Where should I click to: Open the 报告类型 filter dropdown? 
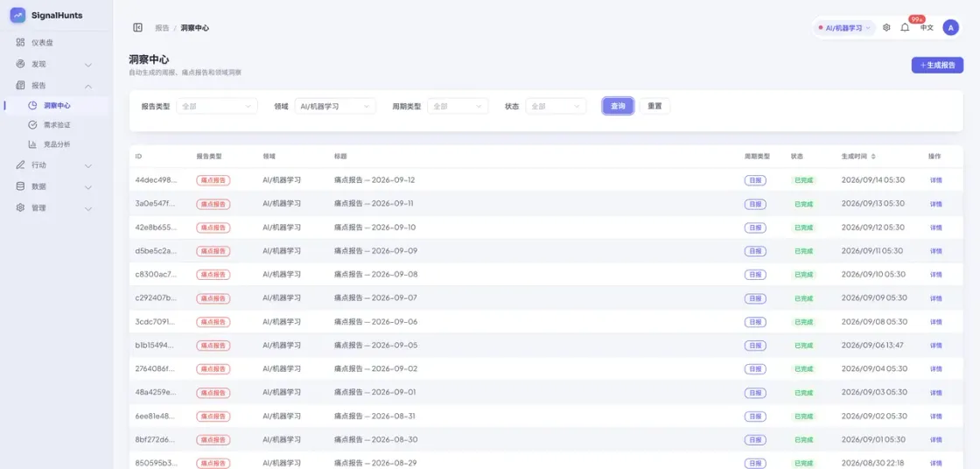pos(217,106)
